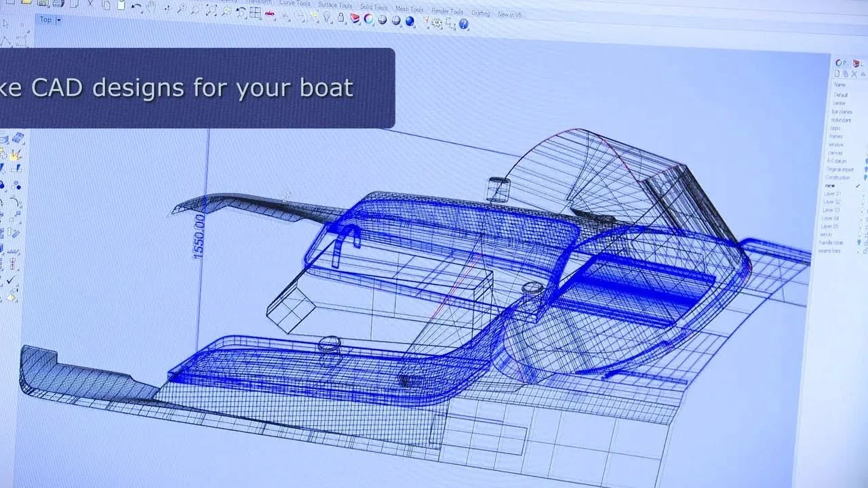Image resolution: width=868 pixels, height=488 pixels.
Task: Click the Undo View Change icon
Action: [241, 12]
